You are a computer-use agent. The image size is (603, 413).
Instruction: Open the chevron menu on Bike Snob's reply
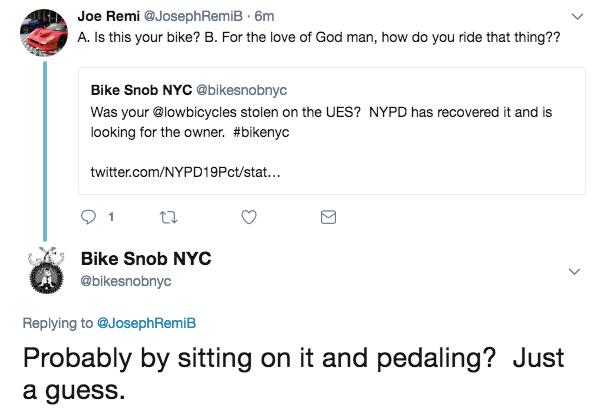575,271
